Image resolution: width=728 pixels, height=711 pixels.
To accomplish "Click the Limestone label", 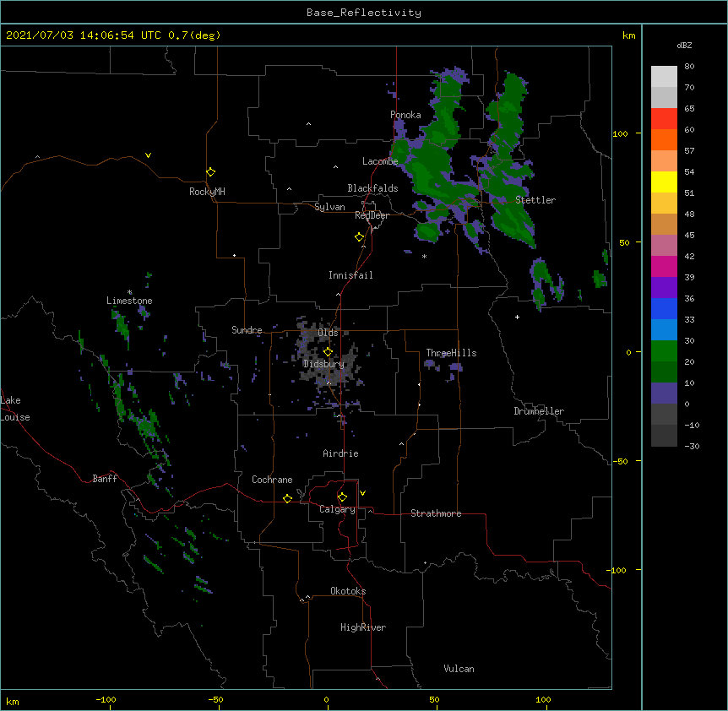I will [129, 301].
